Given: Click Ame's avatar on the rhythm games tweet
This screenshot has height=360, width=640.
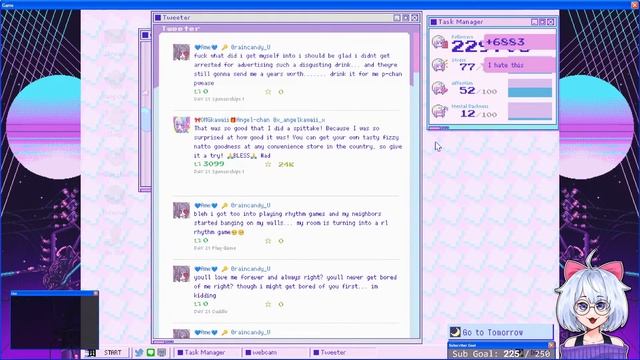Looking at the screenshot, I should tap(181, 210).
